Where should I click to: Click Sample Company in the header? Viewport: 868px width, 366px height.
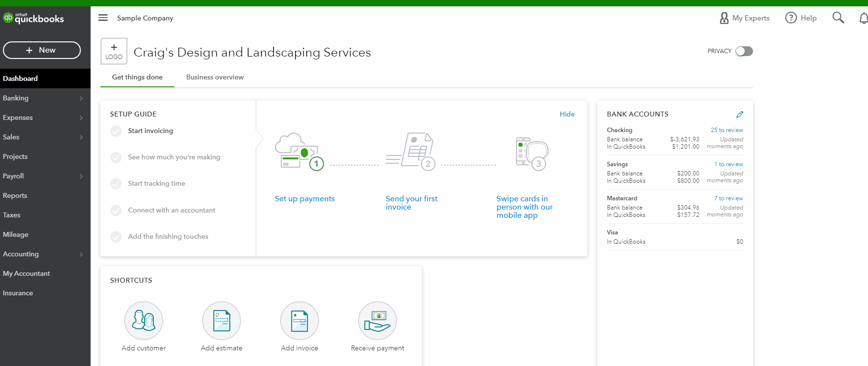pyautogui.click(x=145, y=18)
